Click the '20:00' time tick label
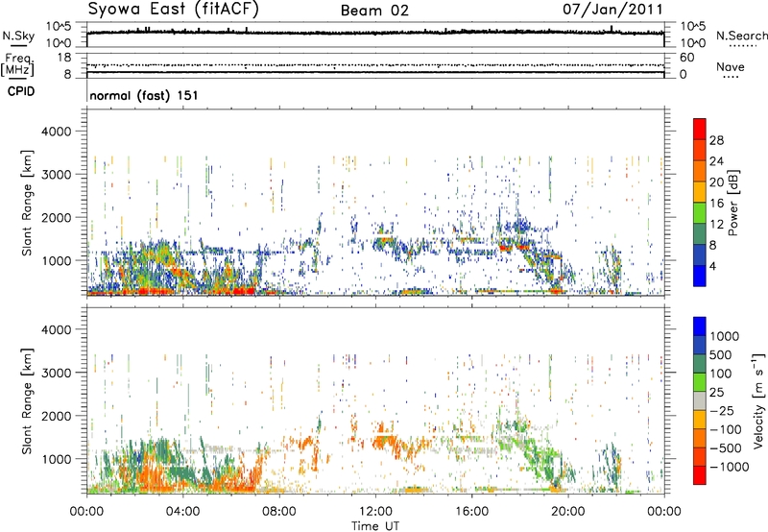768x532 pixels. pyautogui.click(x=568, y=512)
